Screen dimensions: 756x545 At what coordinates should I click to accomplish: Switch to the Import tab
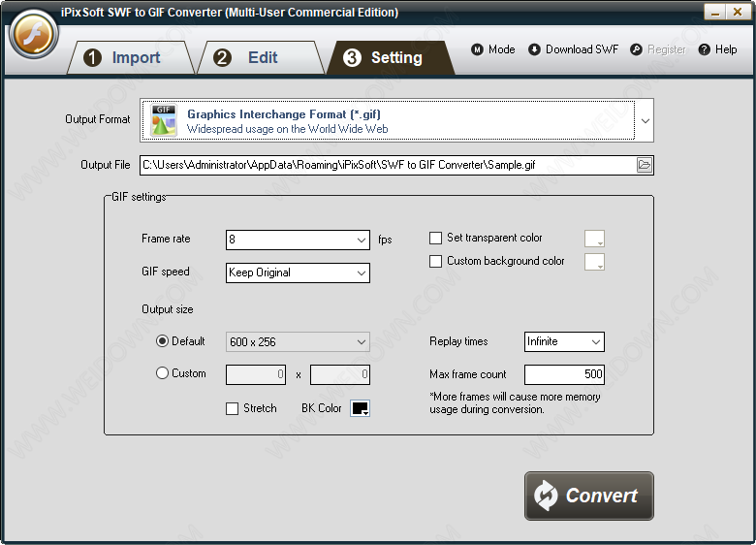(x=130, y=57)
